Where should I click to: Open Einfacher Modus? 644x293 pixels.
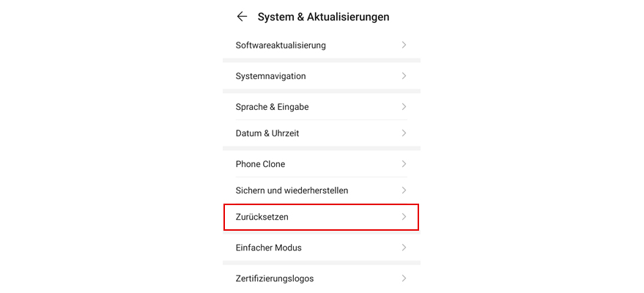269,248
